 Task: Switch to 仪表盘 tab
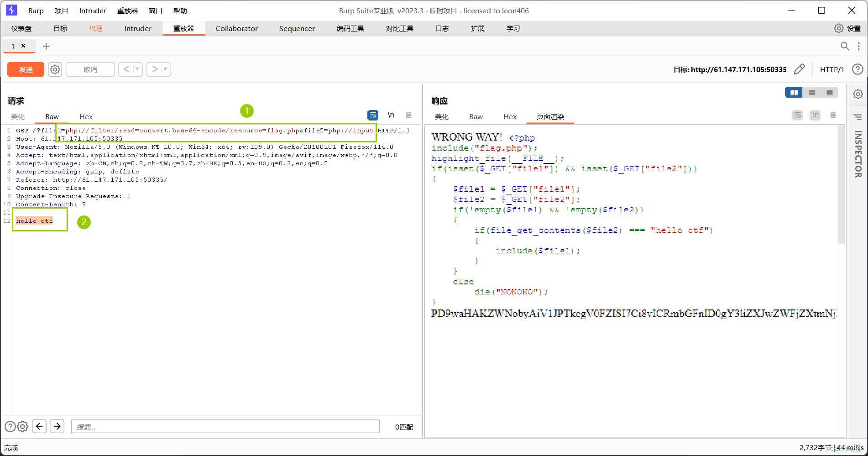[x=21, y=28]
